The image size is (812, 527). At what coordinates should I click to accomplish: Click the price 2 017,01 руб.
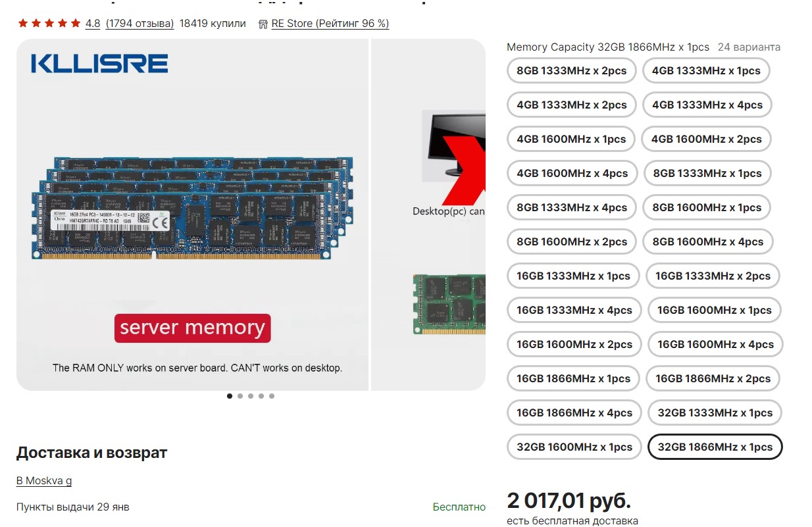coord(569,501)
